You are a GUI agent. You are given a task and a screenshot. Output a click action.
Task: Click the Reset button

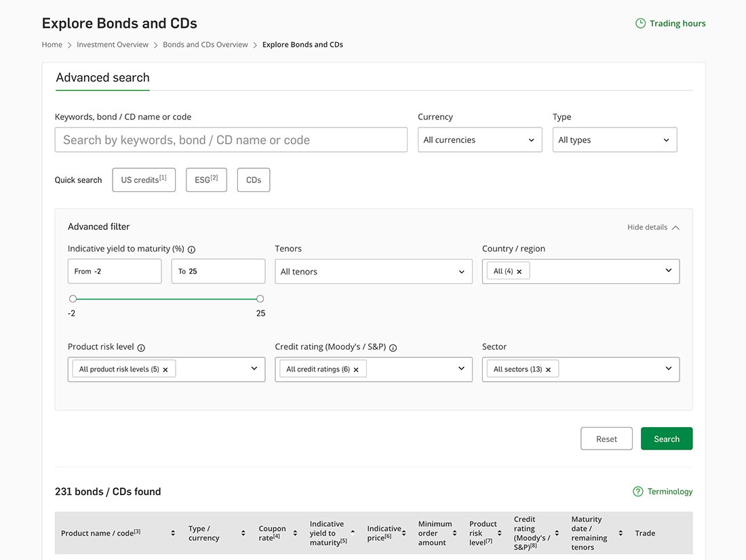point(606,439)
